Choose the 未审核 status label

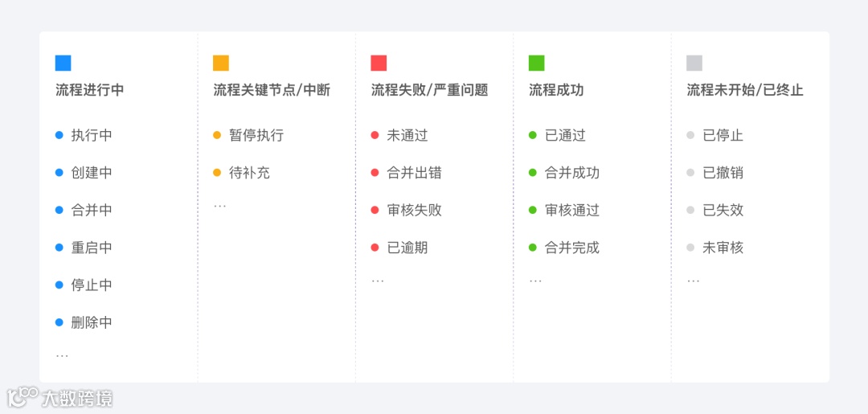723,248
